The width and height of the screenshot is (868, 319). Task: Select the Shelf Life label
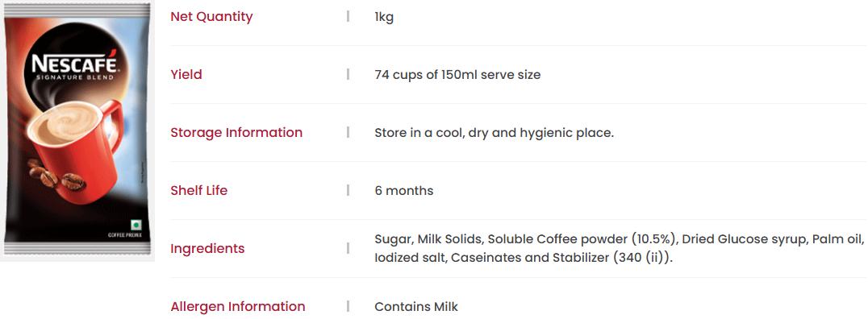point(198,191)
